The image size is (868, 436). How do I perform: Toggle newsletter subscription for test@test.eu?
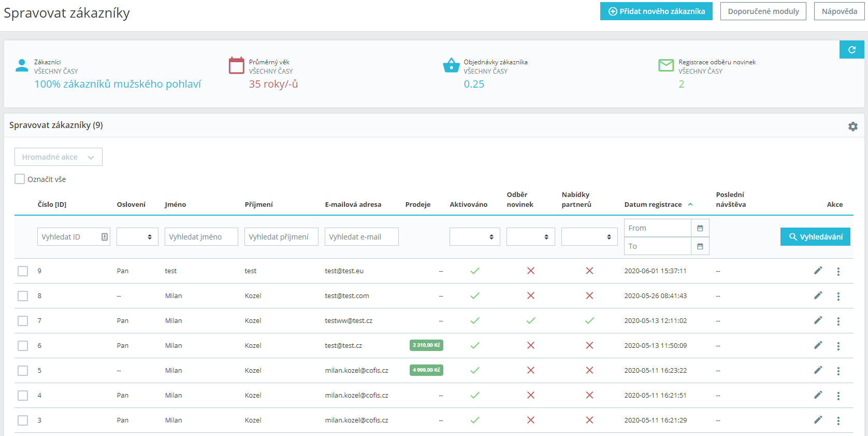tap(531, 271)
